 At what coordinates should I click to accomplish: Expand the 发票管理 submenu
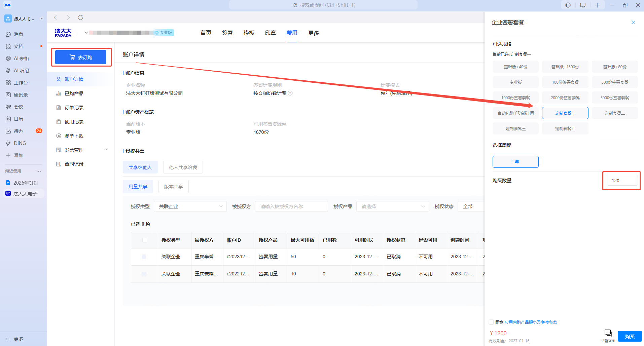(106, 150)
